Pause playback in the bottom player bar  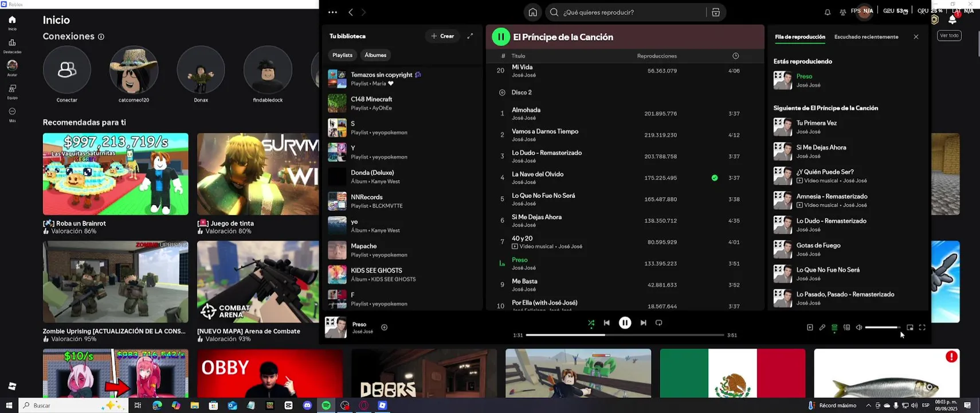point(625,323)
